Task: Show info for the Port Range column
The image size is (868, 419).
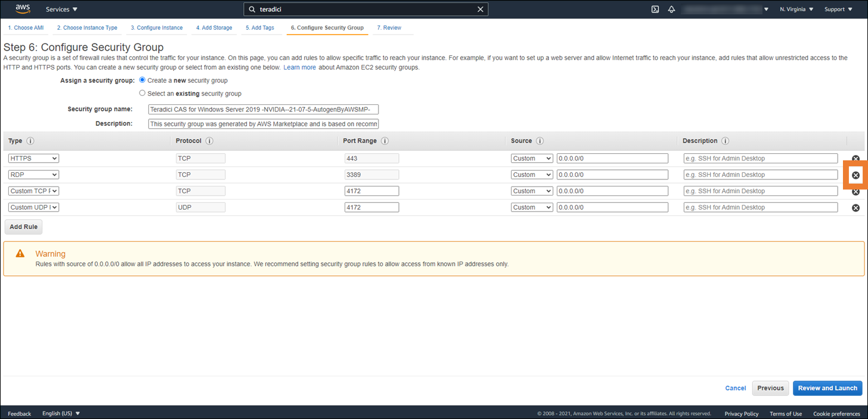Action: [385, 141]
